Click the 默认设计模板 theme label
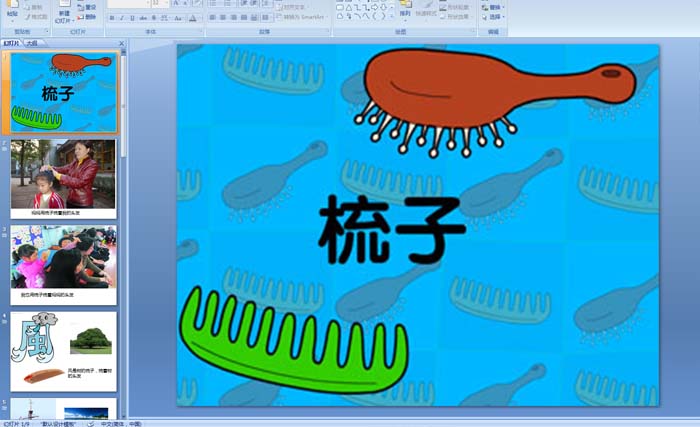 [x=58, y=423]
